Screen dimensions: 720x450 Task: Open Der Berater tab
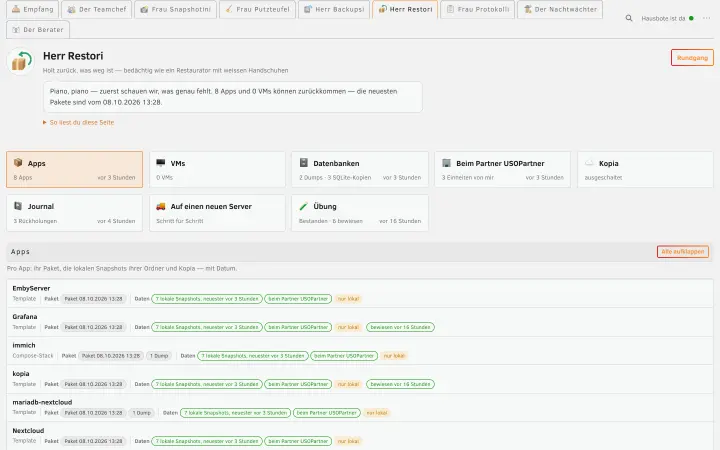[38, 29]
